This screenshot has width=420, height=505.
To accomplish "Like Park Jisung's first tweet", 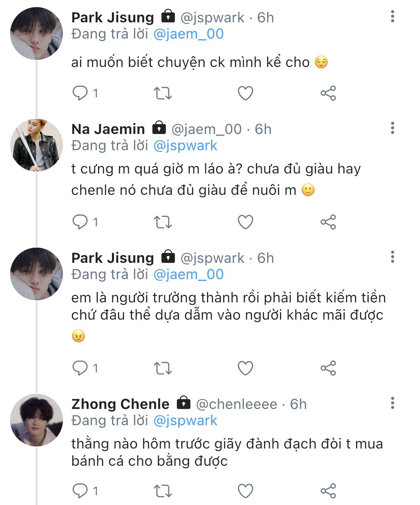I will tap(246, 93).
